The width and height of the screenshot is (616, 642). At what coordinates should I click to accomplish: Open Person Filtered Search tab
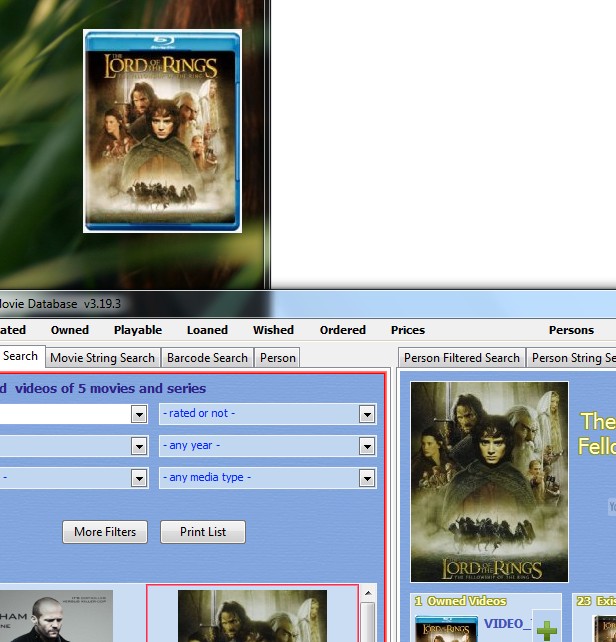point(462,358)
